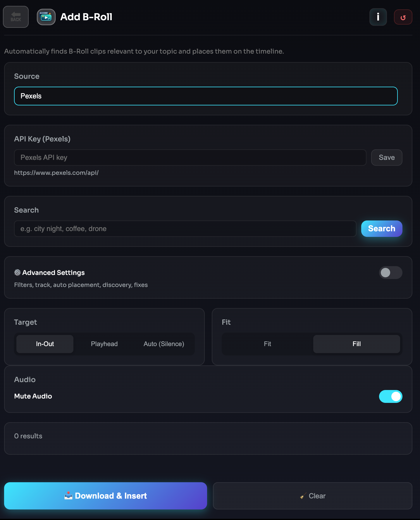420x520 pixels.
Task: Click the broom icon beside Clear
Action: 303,496
